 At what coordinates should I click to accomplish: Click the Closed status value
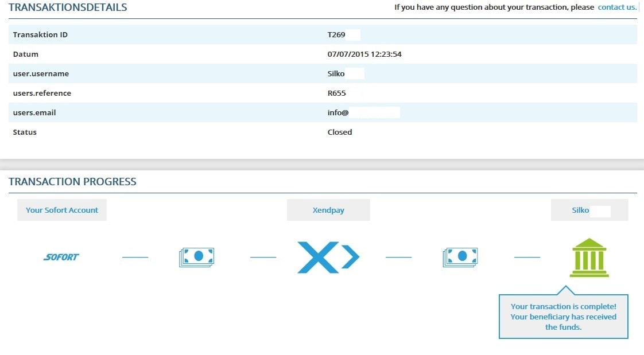point(340,132)
